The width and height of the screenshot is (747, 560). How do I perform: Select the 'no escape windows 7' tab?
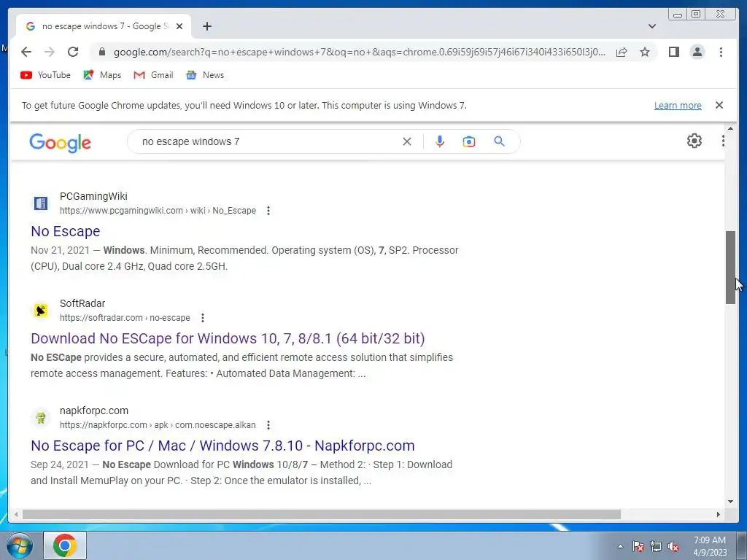tap(104, 26)
